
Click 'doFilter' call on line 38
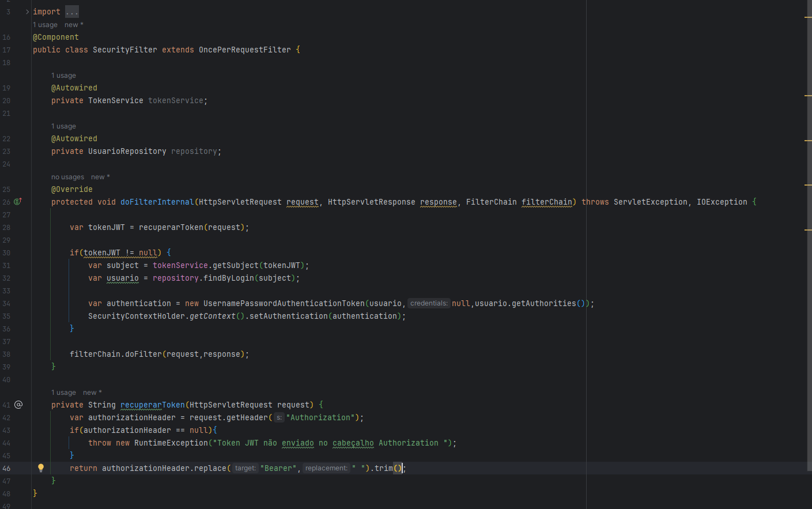coord(143,354)
